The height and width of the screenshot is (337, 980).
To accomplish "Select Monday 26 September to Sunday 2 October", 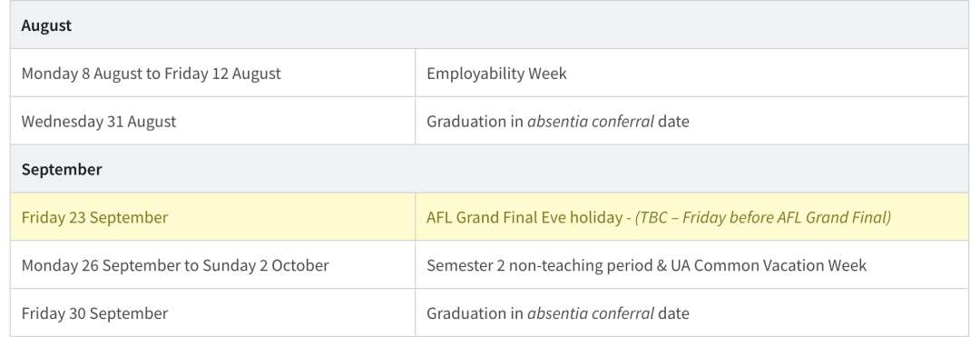I will coord(212,265).
